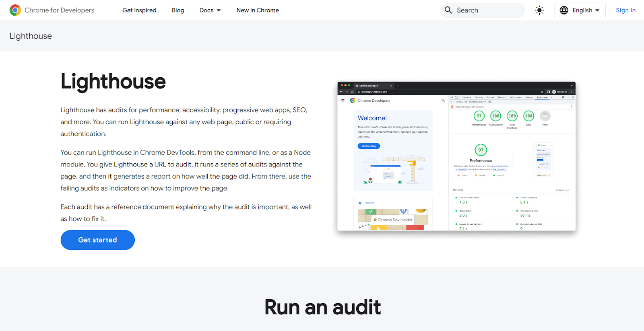Viewport: 644px width, 331px height.
Task: Go to the Blog page
Action: tap(178, 10)
